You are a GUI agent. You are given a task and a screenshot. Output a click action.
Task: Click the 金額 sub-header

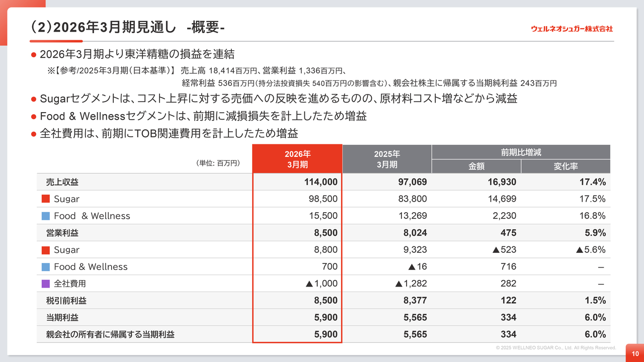476,166
